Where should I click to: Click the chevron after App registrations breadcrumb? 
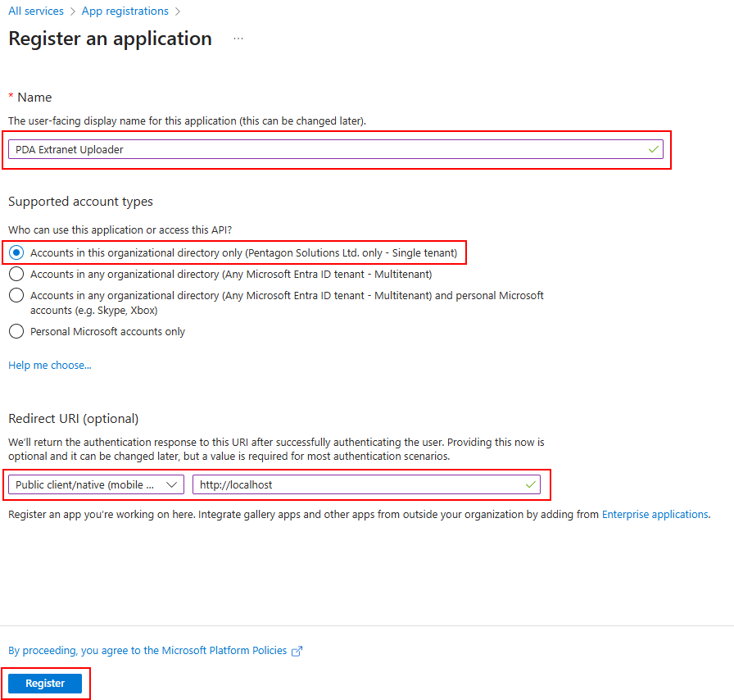(177, 11)
